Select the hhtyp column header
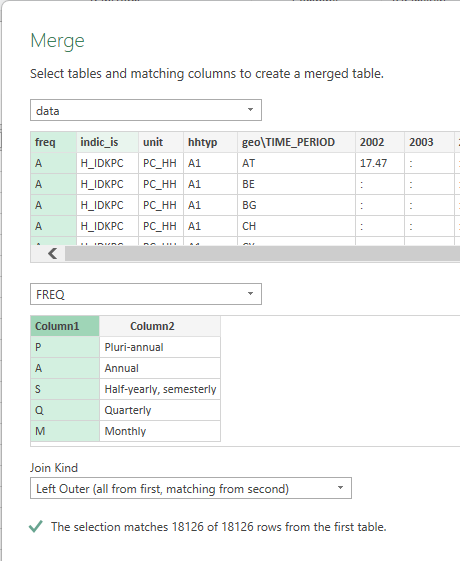Image resolution: width=460 pixels, height=561 pixels. click(x=210, y=142)
